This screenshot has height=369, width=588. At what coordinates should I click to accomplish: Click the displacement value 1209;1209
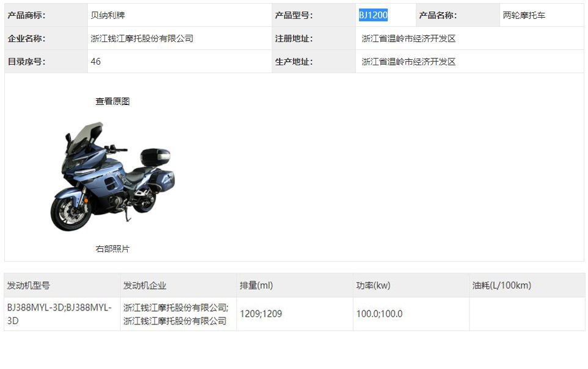(x=261, y=314)
